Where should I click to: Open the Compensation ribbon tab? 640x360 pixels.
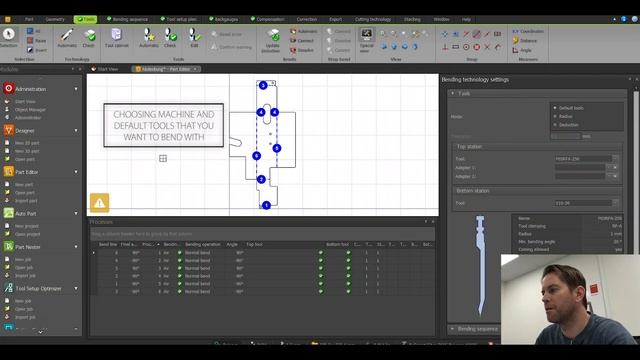pos(268,19)
